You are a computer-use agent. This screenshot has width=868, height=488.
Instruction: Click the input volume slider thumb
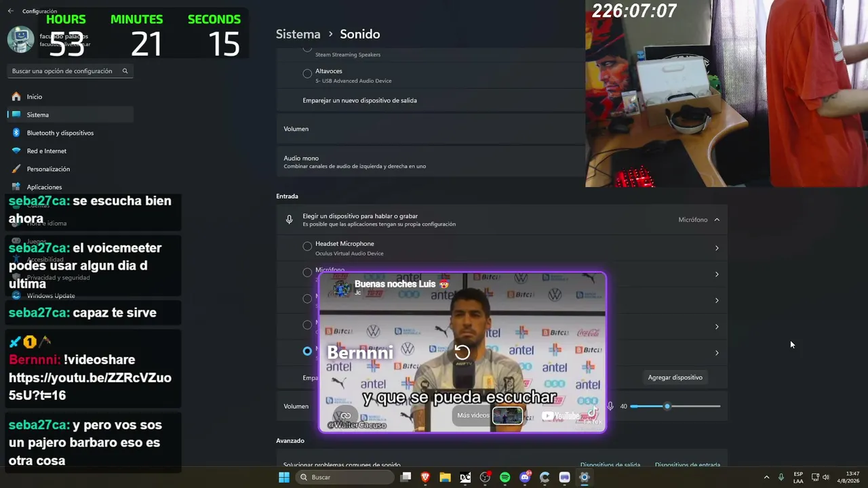pyautogui.click(x=667, y=406)
